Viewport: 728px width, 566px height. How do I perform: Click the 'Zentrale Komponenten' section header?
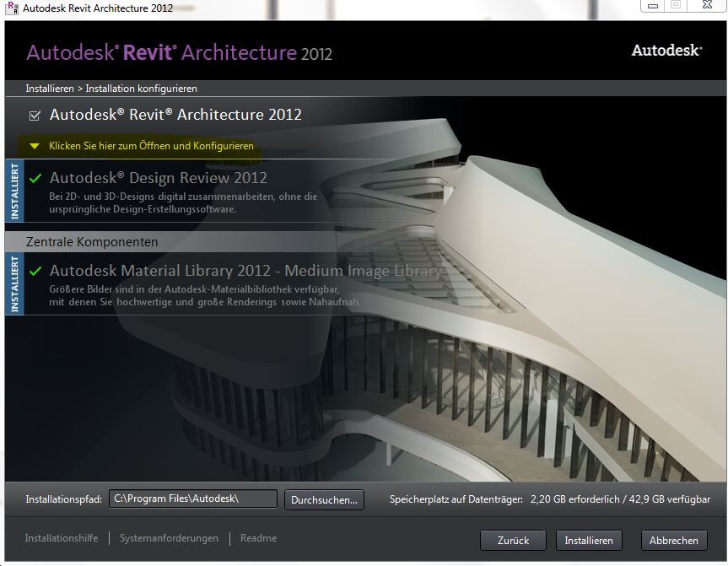tap(92, 242)
